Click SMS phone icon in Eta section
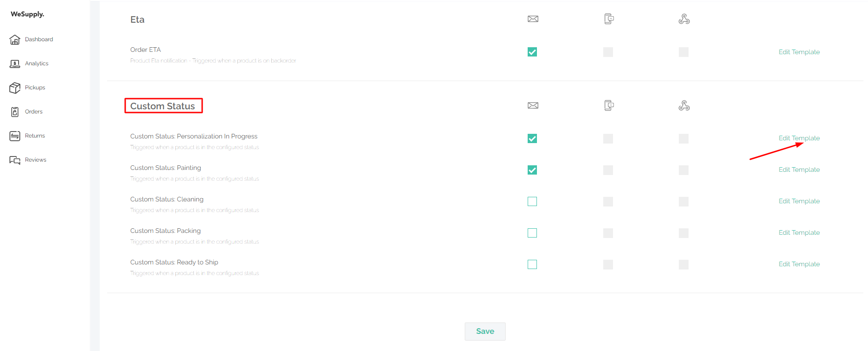This screenshot has height=351, width=868. pos(609,19)
